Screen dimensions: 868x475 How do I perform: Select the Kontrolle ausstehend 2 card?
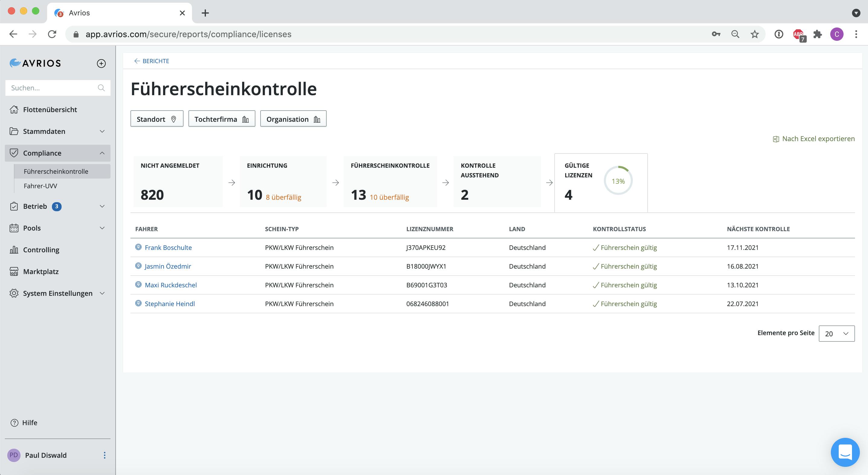[497, 182]
